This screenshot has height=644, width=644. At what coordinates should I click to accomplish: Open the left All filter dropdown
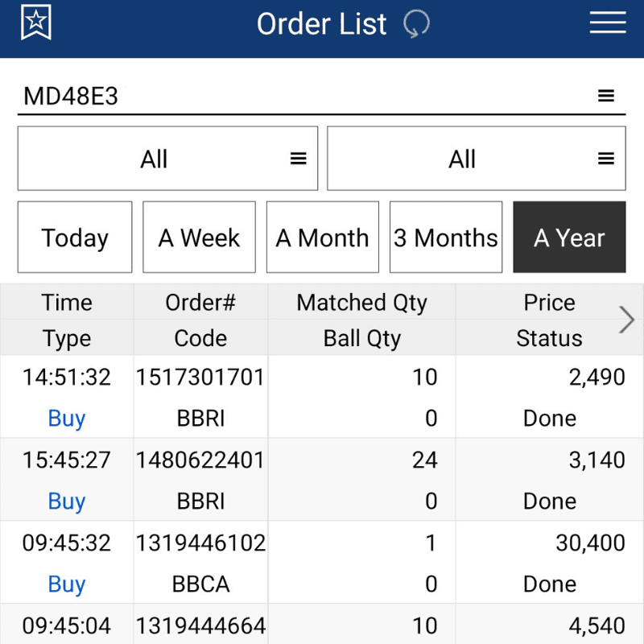pos(167,158)
